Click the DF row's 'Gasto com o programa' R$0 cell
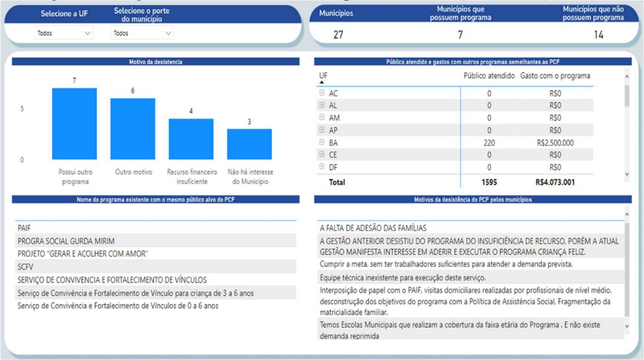 [555, 167]
